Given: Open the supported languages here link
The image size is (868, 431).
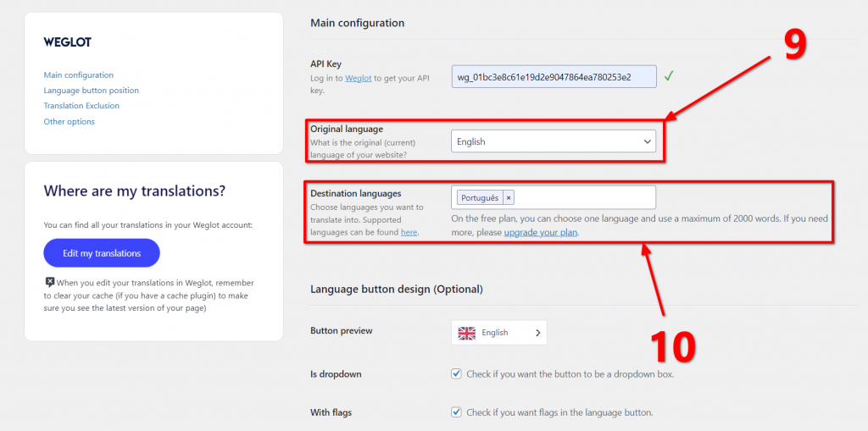Looking at the screenshot, I should [409, 232].
